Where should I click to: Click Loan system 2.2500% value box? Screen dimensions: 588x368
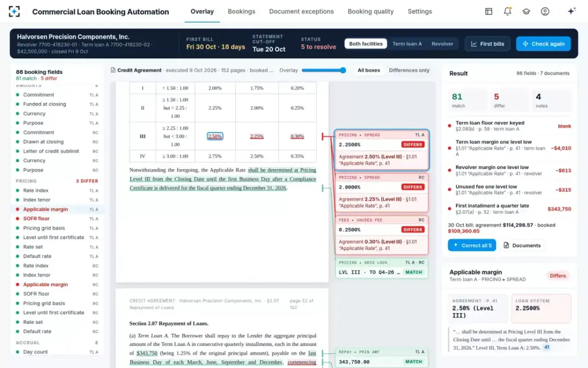click(541, 308)
